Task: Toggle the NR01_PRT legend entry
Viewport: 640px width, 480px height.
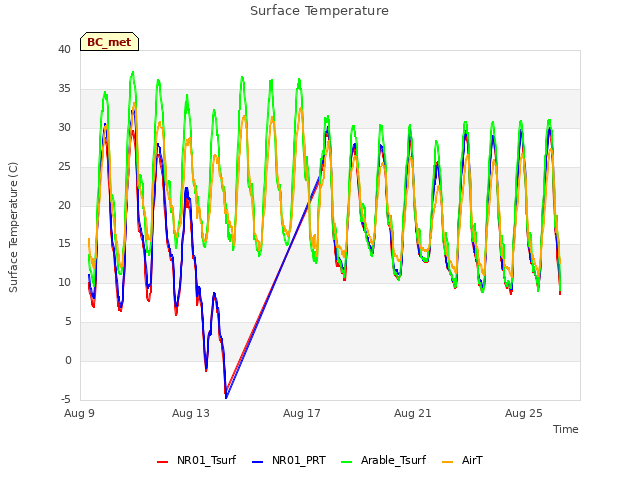Action: point(289,460)
